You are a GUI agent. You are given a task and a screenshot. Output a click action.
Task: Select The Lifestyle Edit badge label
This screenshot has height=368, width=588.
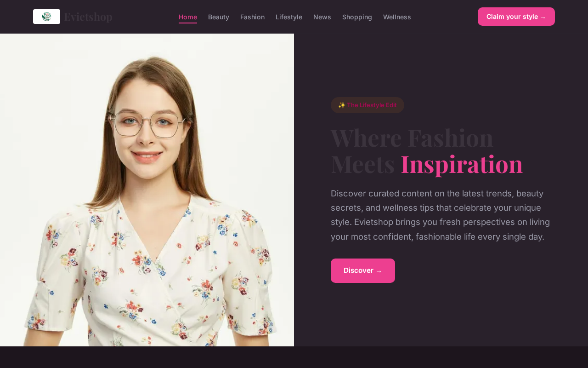pyautogui.click(x=372, y=105)
